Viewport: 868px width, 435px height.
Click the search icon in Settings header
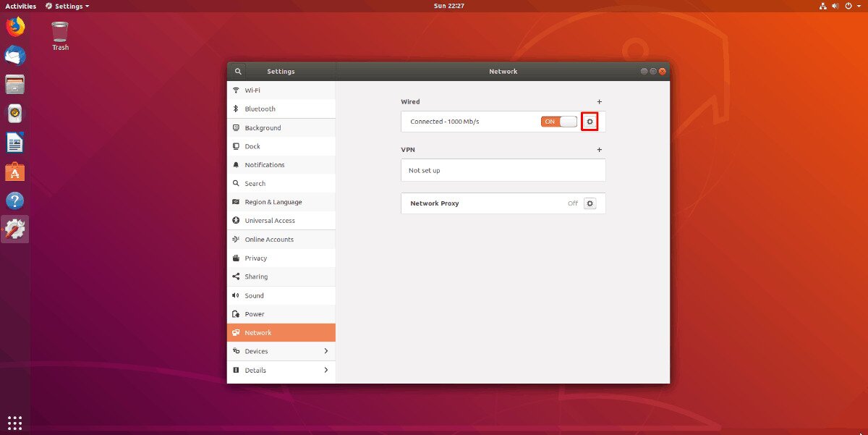[x=237, y=72]
